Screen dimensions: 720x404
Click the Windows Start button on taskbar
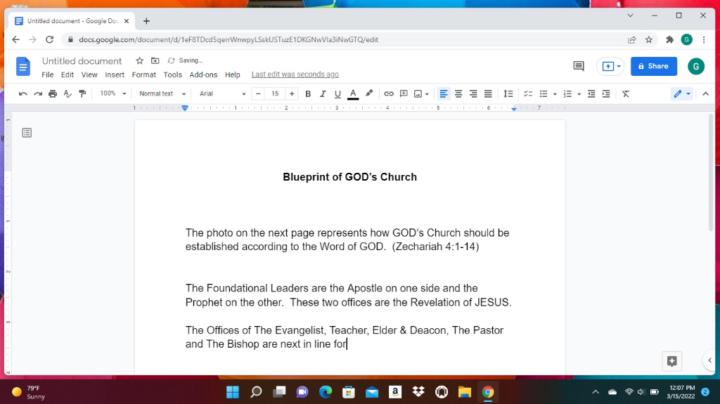tap(232, 391)
